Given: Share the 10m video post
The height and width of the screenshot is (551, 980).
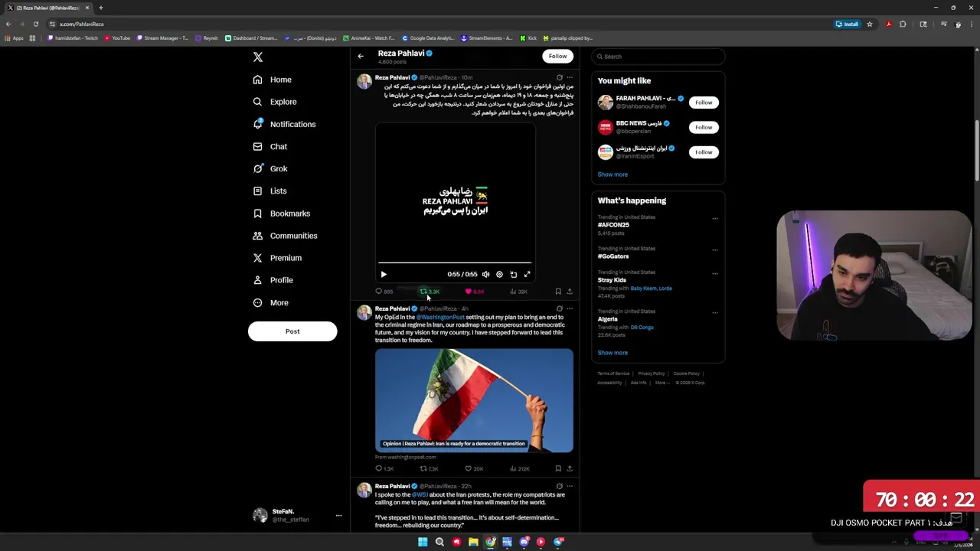Looking at the screenshot, I should click(570, 292).
